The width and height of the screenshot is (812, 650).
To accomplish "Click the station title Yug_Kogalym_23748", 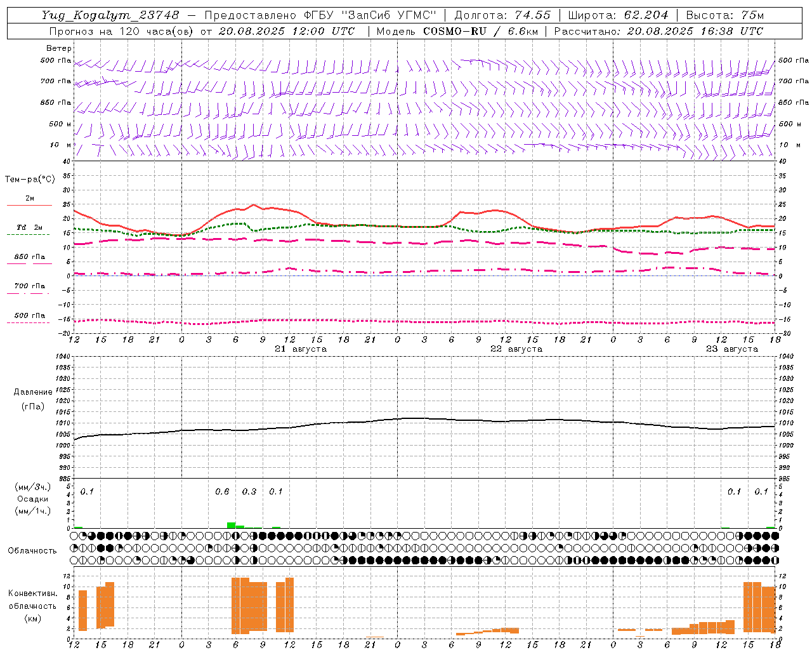I will point(110,15).
